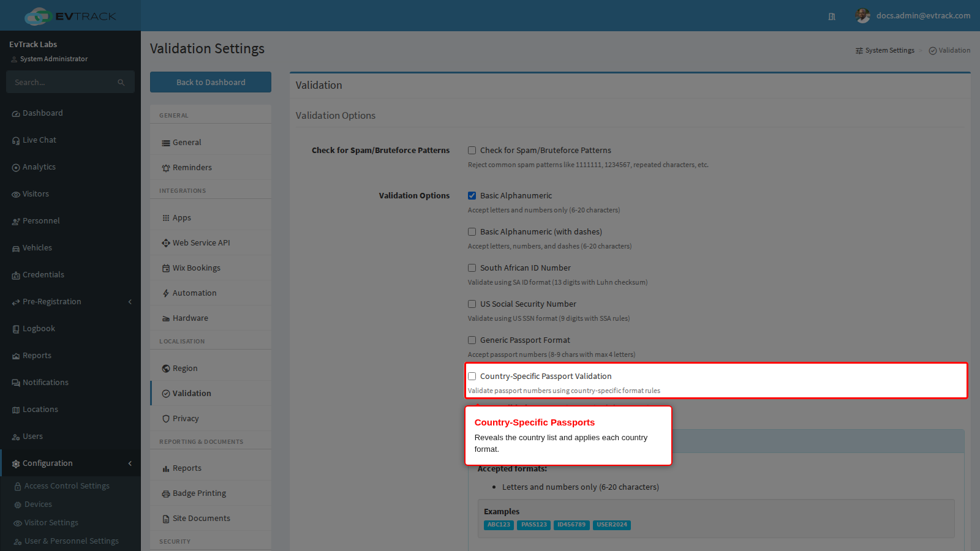Click the Apps grid icon

[165, 218]
